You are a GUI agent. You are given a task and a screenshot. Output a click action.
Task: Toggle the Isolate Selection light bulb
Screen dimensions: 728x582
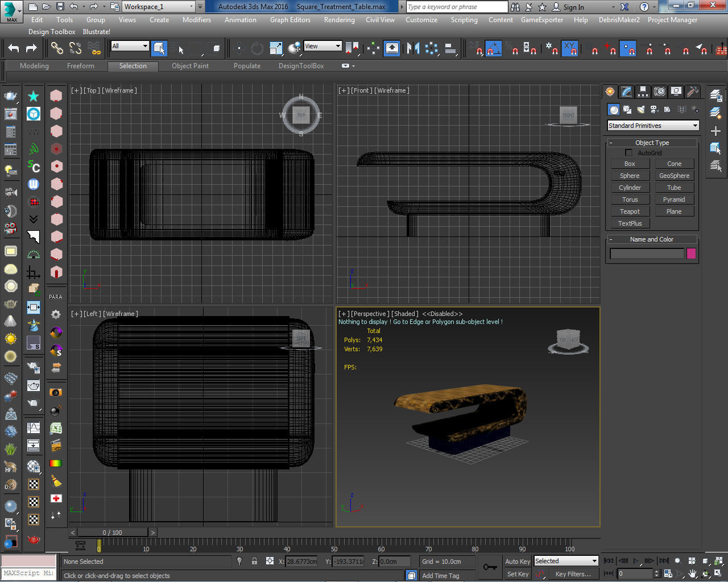tap(239, 561)
